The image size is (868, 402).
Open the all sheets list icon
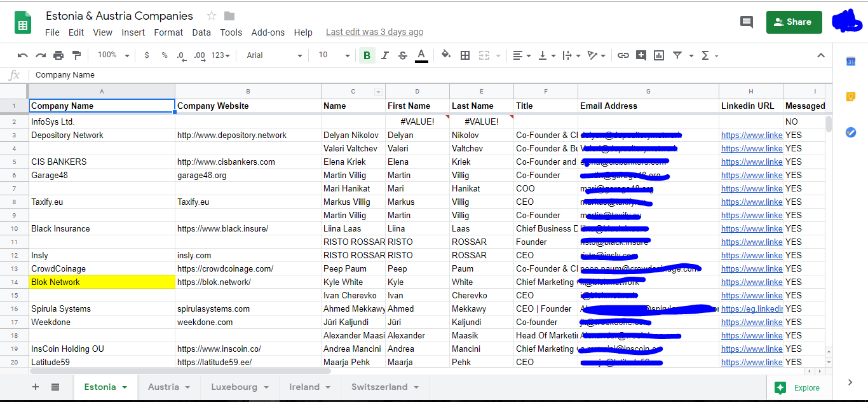tap(55, 387)
